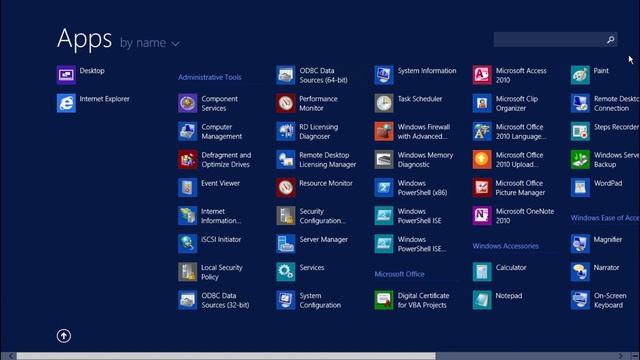Screen dimensions: 640x360
Task: Open Microsoft Office 2010 Upload Center
Action: [508, 159]
